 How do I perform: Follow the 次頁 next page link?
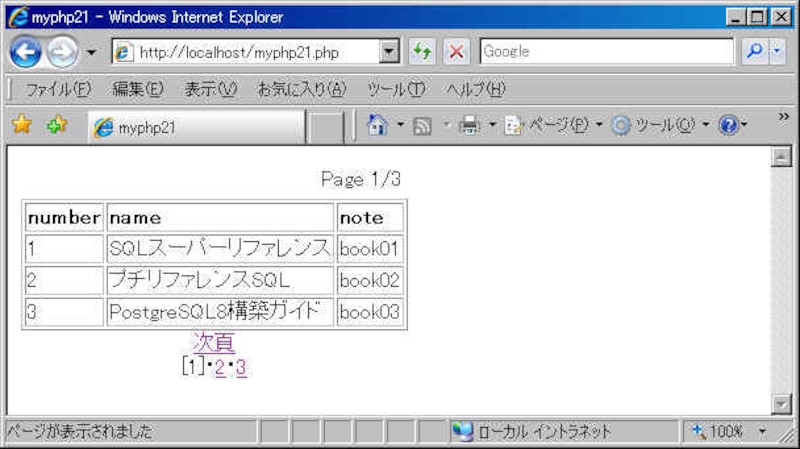(x=214, y=342)
